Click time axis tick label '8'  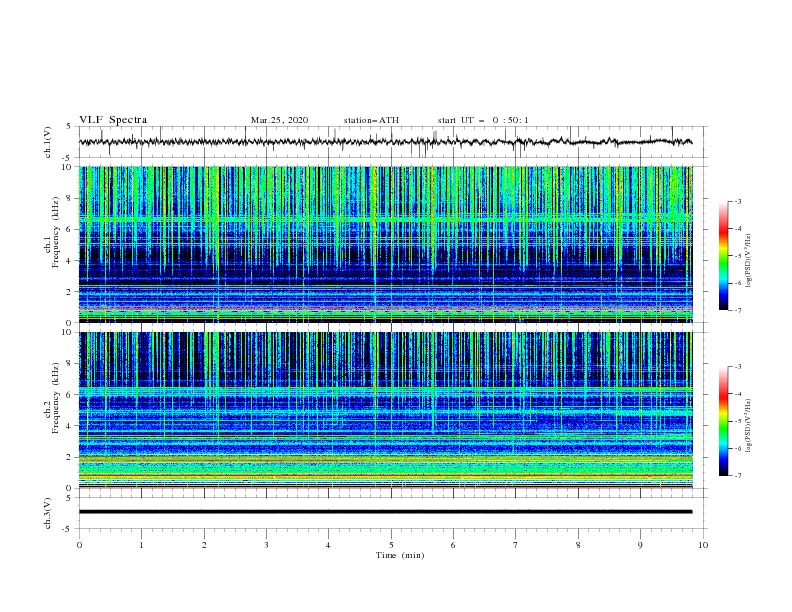[578, 545]
